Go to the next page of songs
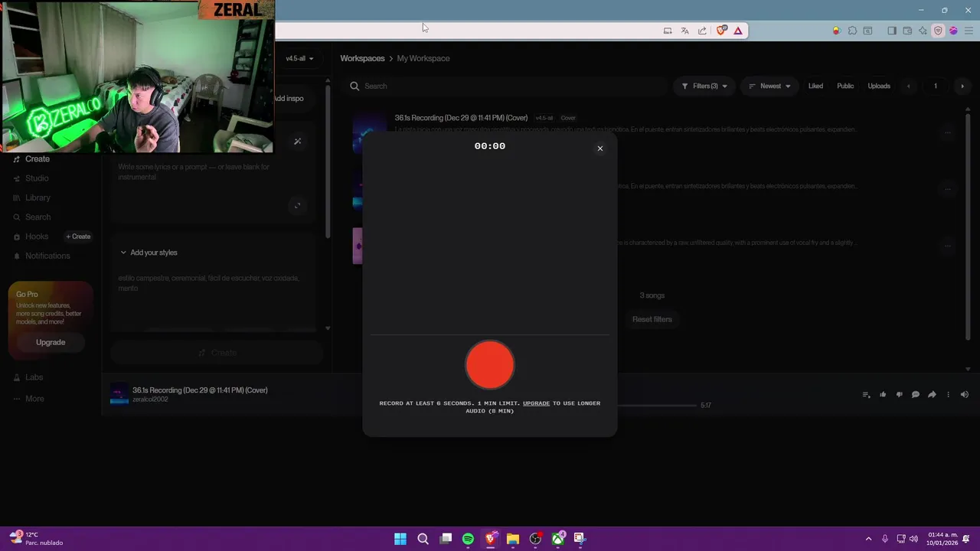The width and height of the screenshot is (980, 551). [x=962, y=86]
